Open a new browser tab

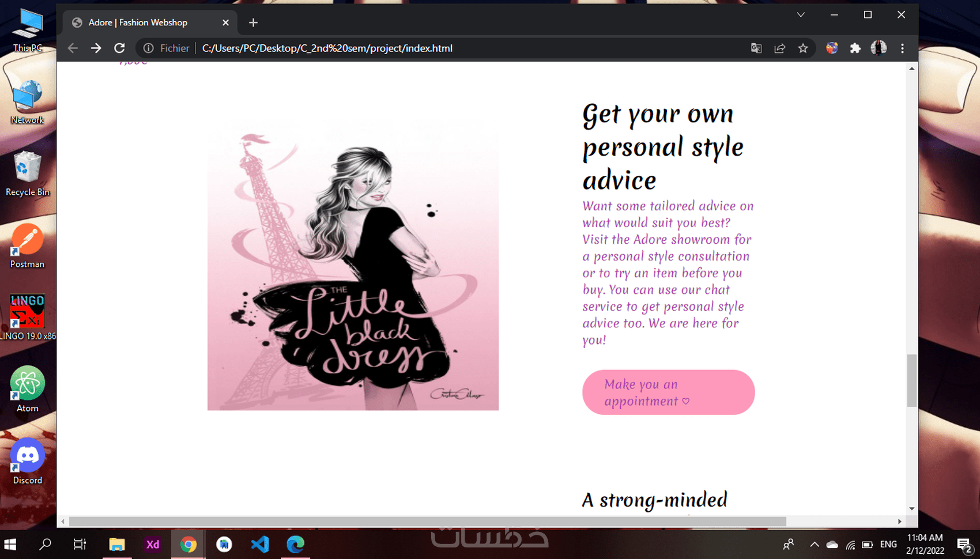tap(253, 22)
